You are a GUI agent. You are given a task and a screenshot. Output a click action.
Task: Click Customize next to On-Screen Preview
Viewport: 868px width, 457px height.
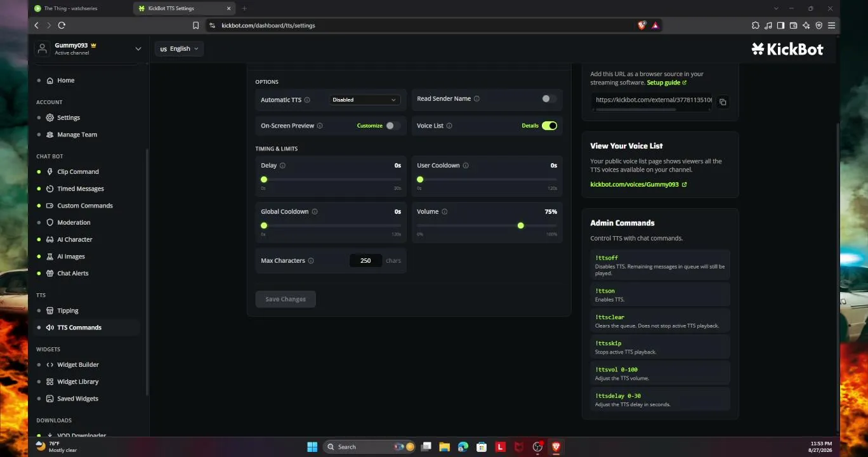(370, 126)
